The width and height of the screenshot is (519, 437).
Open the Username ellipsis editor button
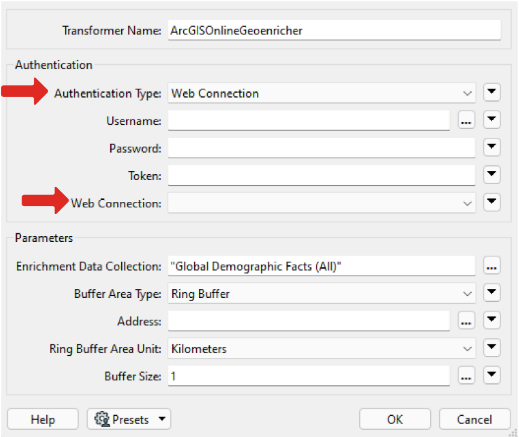(466, 120)
